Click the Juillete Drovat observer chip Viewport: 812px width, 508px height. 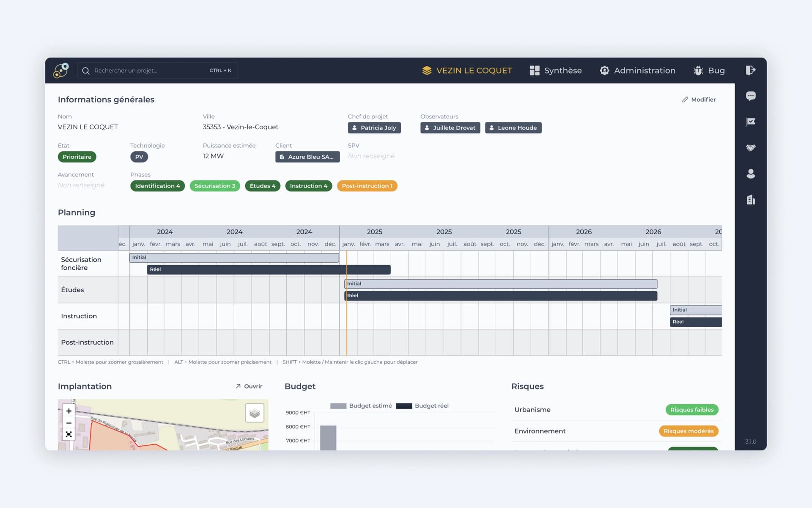pos(450,128)
